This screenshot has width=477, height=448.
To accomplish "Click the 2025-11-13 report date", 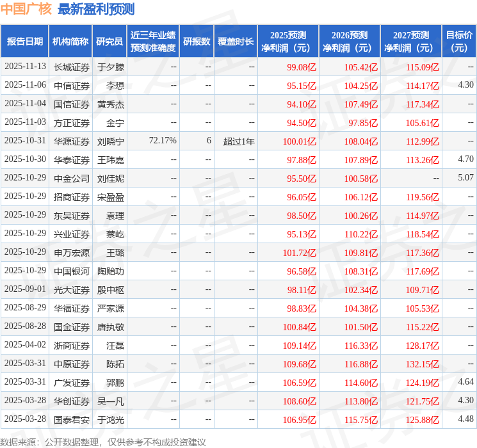I will (x=25, y=66).
